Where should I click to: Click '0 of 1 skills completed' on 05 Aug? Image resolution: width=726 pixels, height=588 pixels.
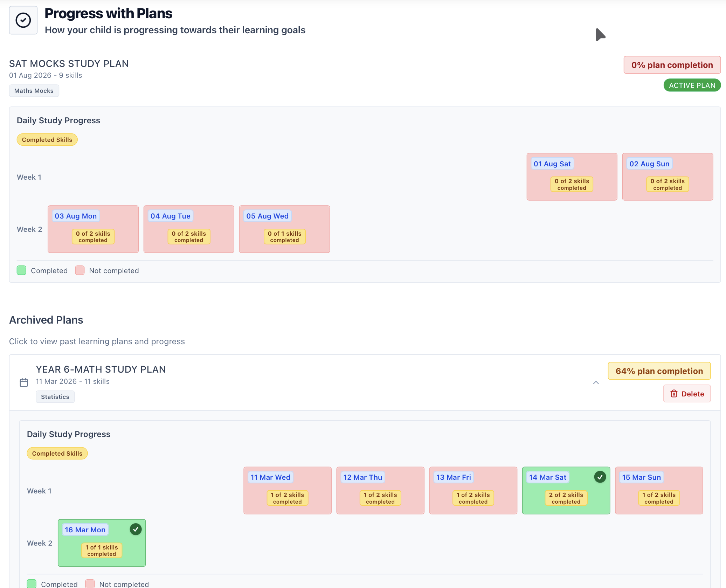(x=284, y=237)
